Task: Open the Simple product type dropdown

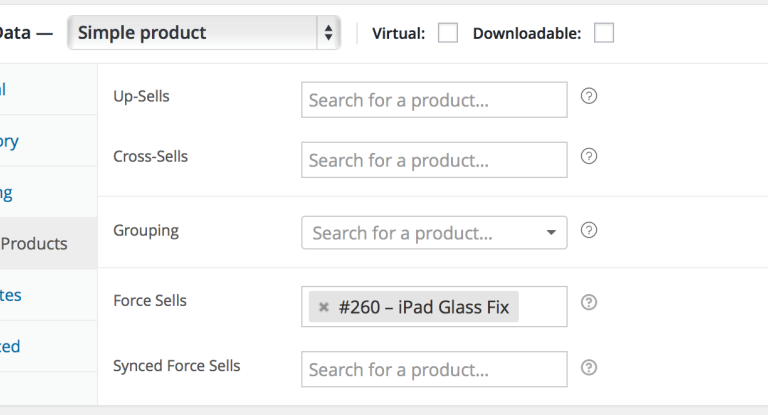Action: pos(204,33)
